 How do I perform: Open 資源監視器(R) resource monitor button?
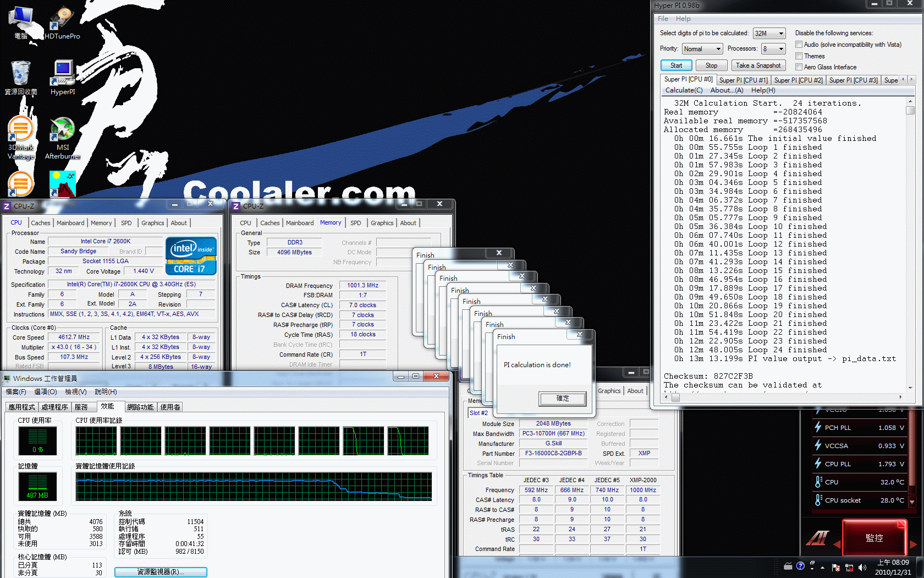click(x=161, y=572)
